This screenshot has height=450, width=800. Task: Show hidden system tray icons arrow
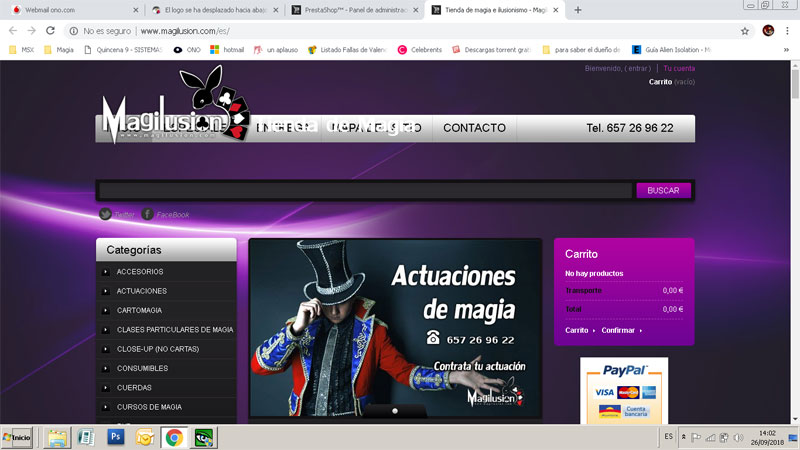(x=684, y=437)
